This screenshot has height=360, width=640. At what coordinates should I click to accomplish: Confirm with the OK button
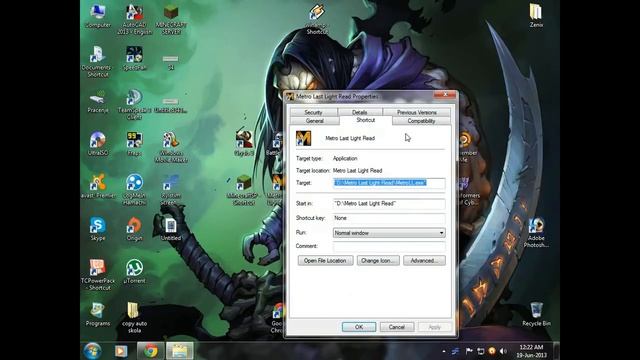(x=359, y=327)
